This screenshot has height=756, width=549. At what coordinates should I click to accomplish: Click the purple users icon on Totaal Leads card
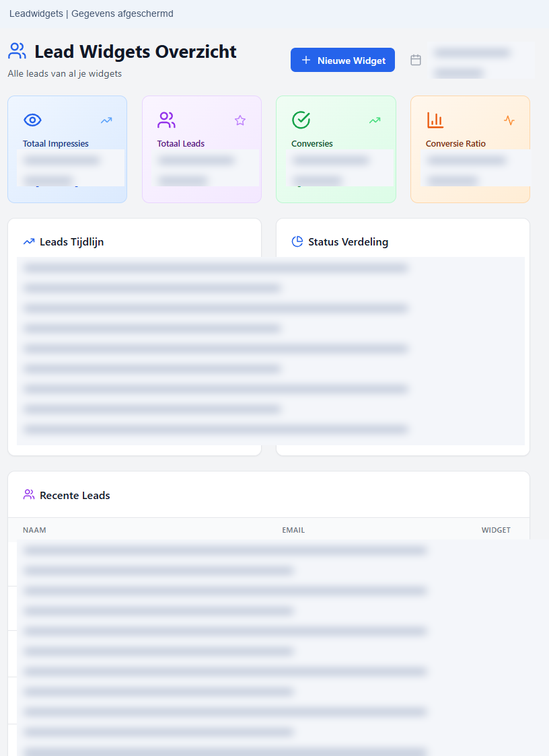[166, 120]
